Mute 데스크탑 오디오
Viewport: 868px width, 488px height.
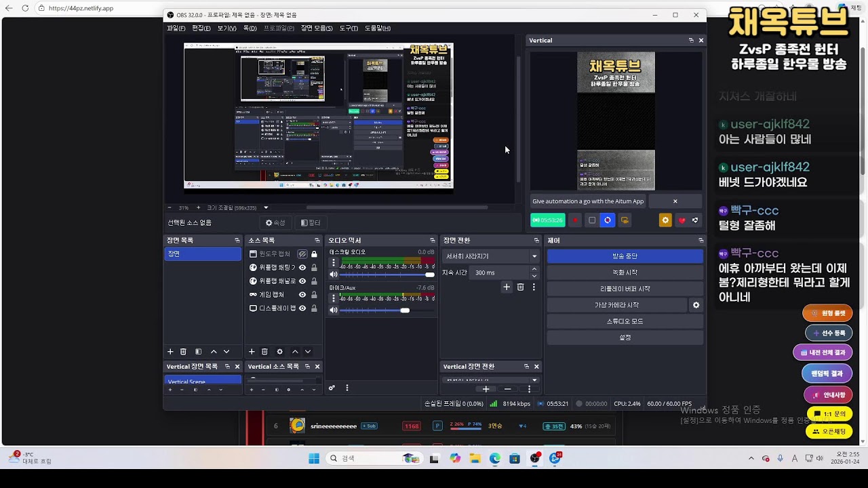[x=333, y=274]
